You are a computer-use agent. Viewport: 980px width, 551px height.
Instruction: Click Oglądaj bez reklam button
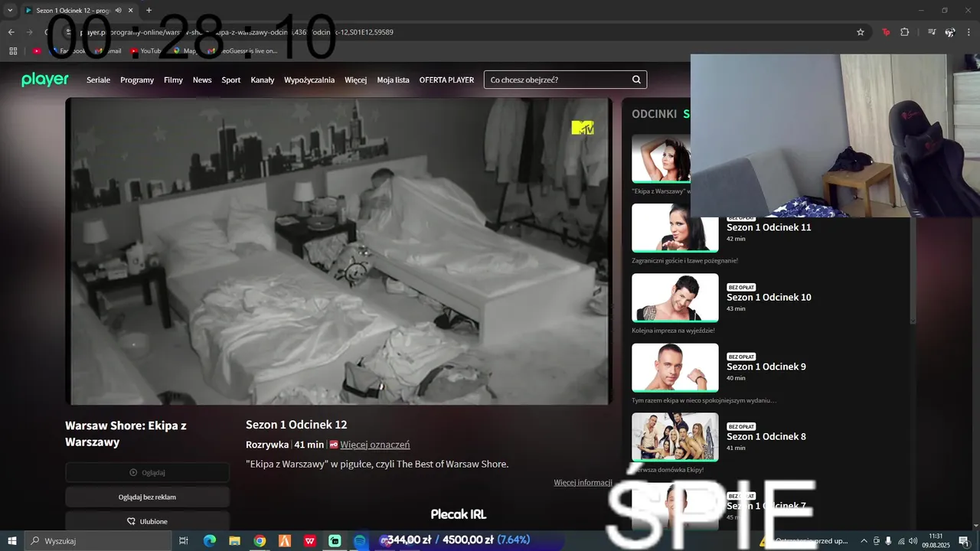point(147,497)
